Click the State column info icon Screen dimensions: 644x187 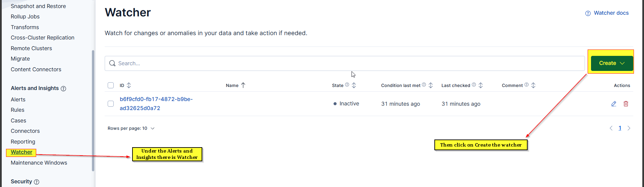[x=347, y=85]
